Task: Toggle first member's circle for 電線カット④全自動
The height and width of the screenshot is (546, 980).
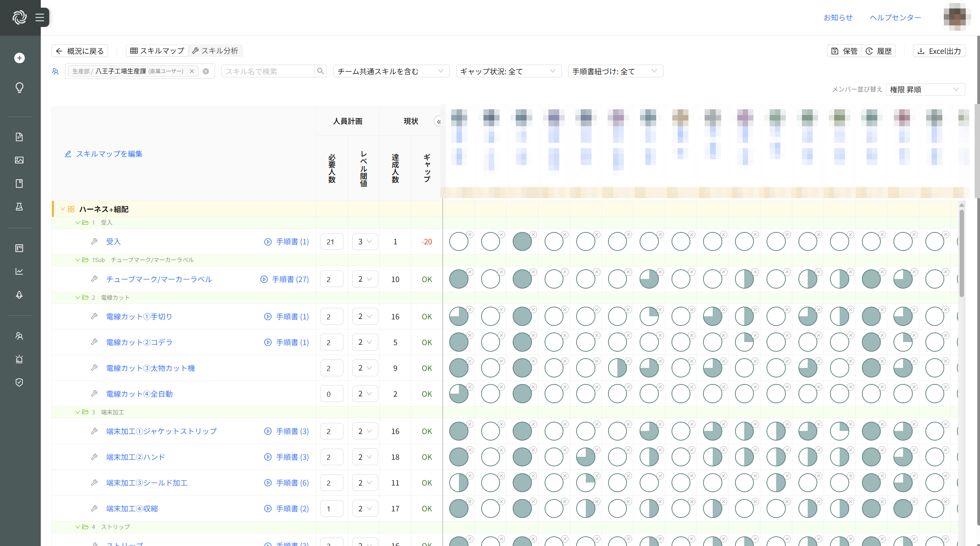Action: [x=459, y=394]
